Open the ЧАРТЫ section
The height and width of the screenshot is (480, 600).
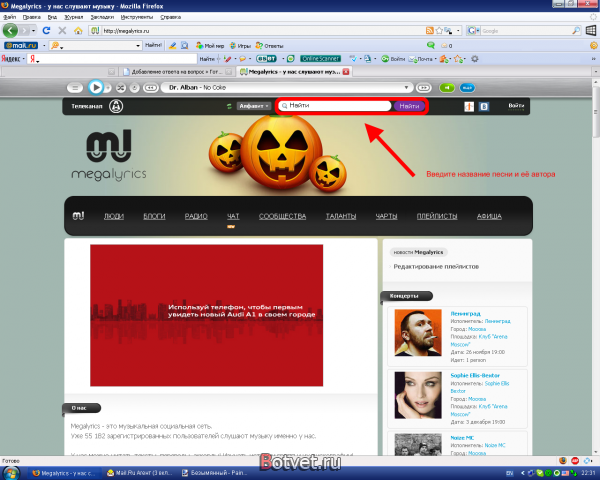[386, 216]
